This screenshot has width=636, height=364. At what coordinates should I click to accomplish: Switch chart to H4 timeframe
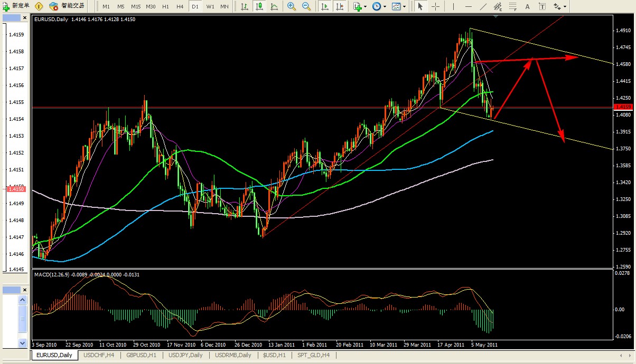point(180,6)
